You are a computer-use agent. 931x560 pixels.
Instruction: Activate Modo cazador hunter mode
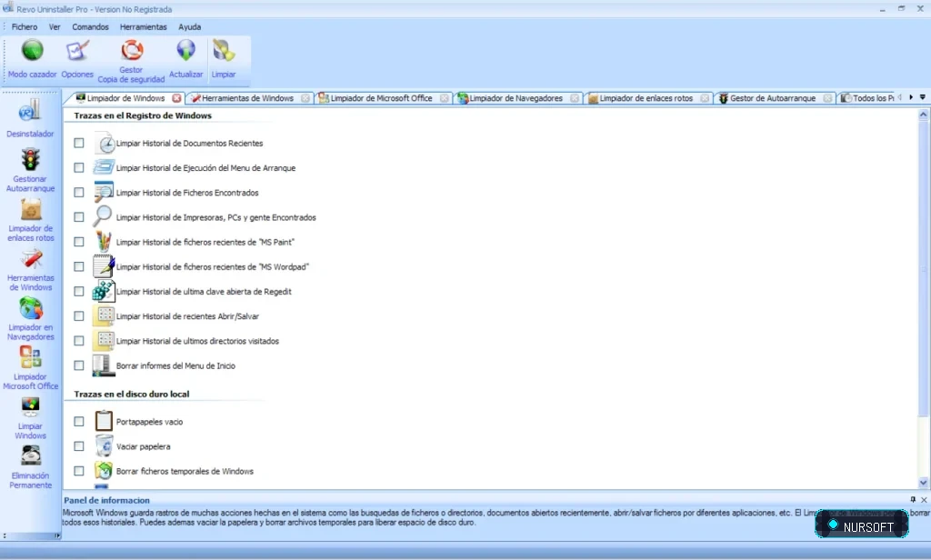pyautogui.click(x=32, y=59)
